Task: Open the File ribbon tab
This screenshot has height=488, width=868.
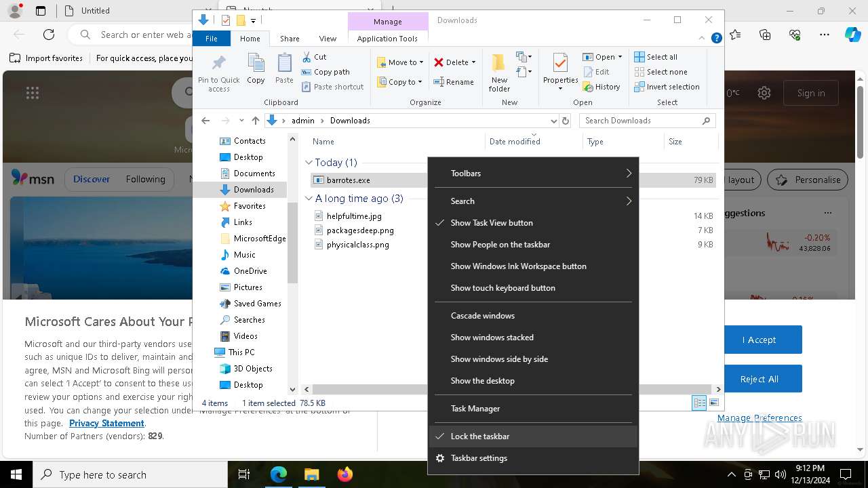Action: pyautogui.click(x=212, y=39)
